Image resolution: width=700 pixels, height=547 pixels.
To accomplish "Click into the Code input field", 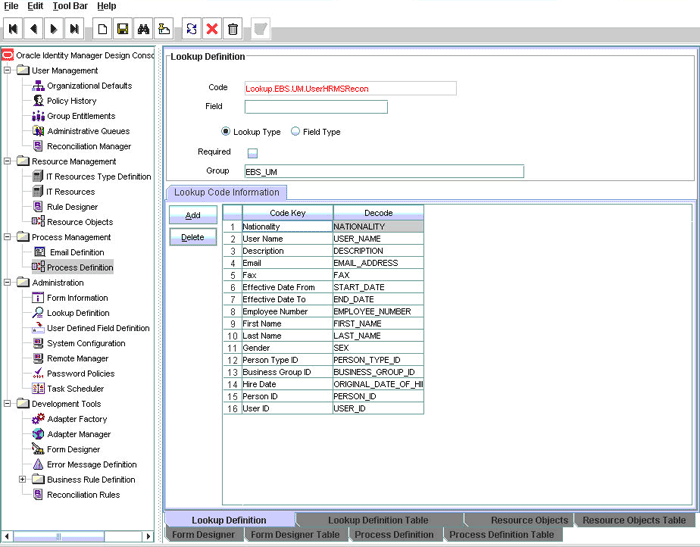I will click(x=350, y=88).
